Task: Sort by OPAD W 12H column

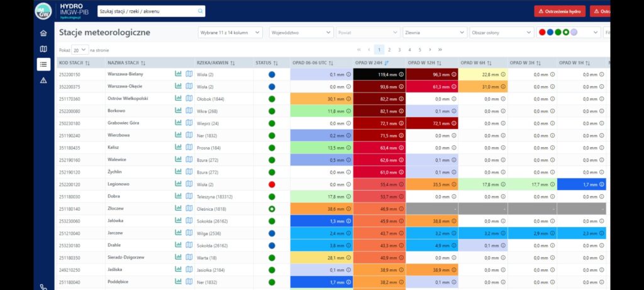Action: coord(438,63)
